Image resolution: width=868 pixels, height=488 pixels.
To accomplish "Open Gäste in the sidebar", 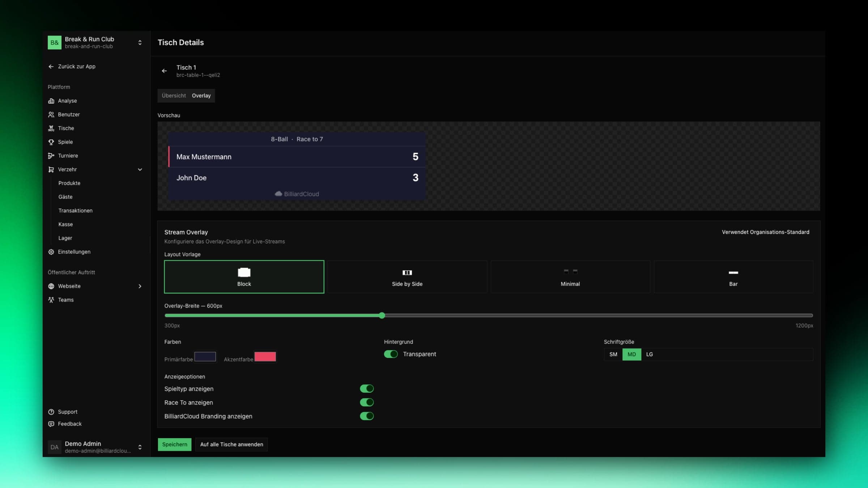I will [x=65, y=197].
